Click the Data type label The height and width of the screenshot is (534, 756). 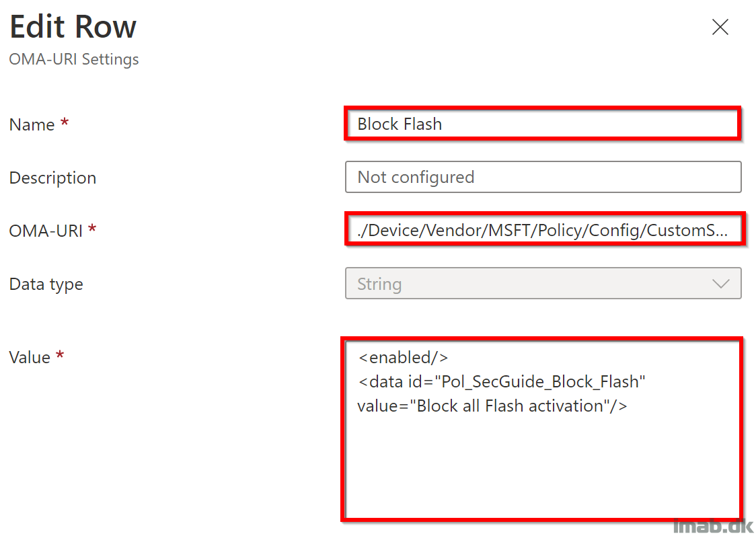click(46, 284)
